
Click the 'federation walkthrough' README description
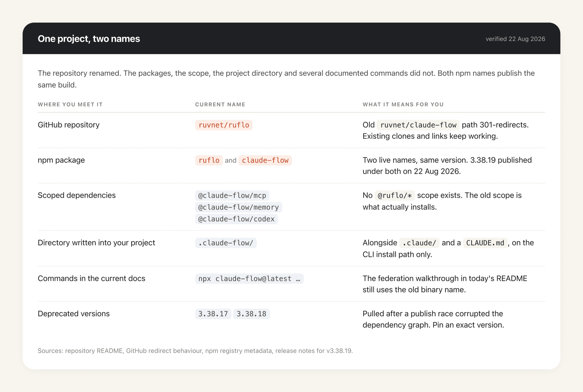click(x=445, y=284)
